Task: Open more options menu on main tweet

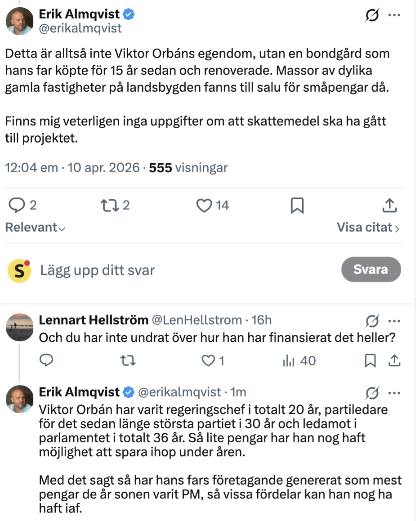Action: (x=394, y=15)
